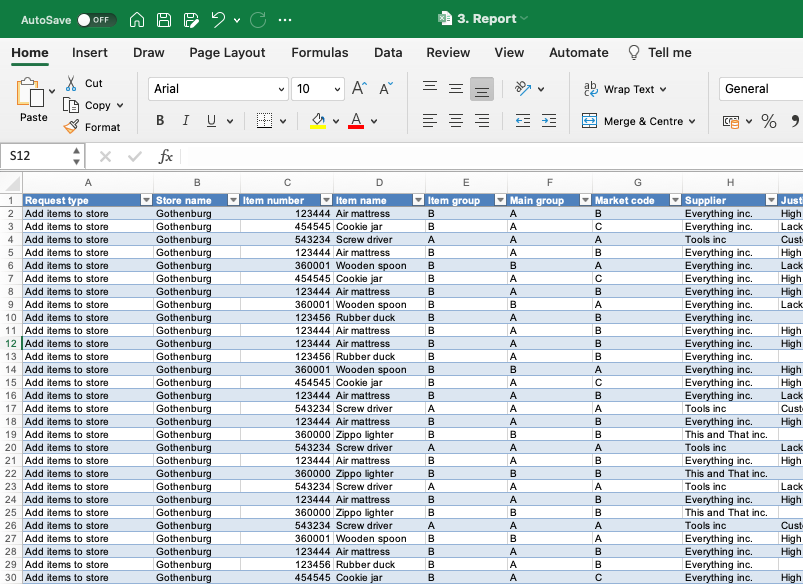Expand the Store name filter dropdown
The width and height of the screenshot is (803, 584).
pyautogui.click(x=233, y=201)
